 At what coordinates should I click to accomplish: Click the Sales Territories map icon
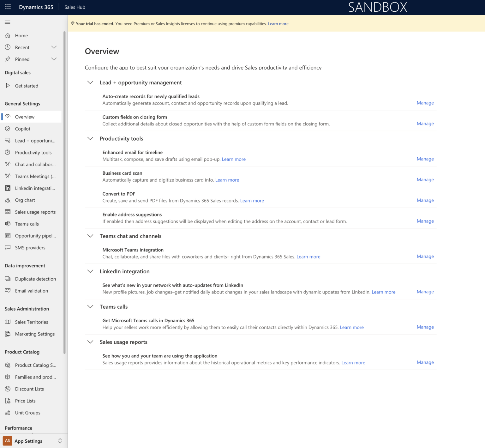coord(8,322)
